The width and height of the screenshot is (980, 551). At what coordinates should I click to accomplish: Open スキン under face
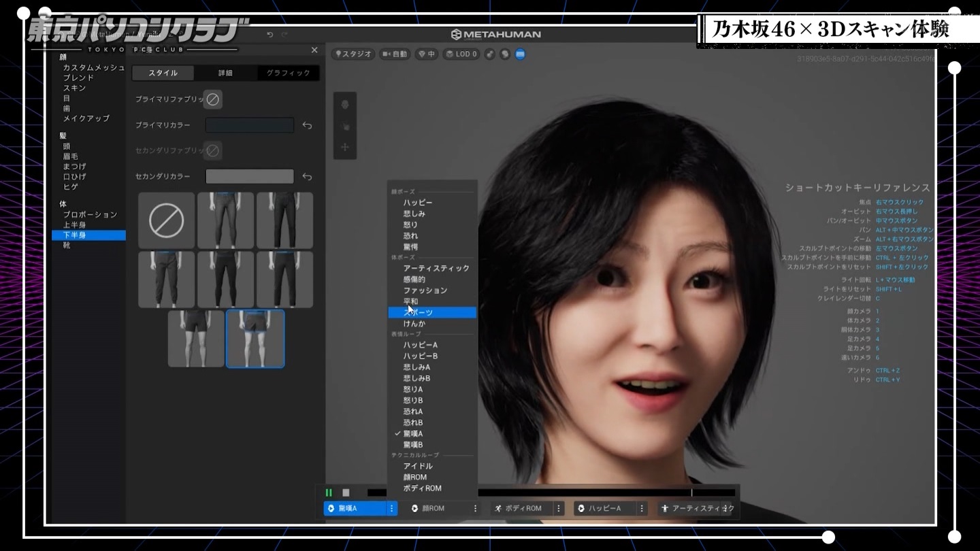tap(74, 88)
